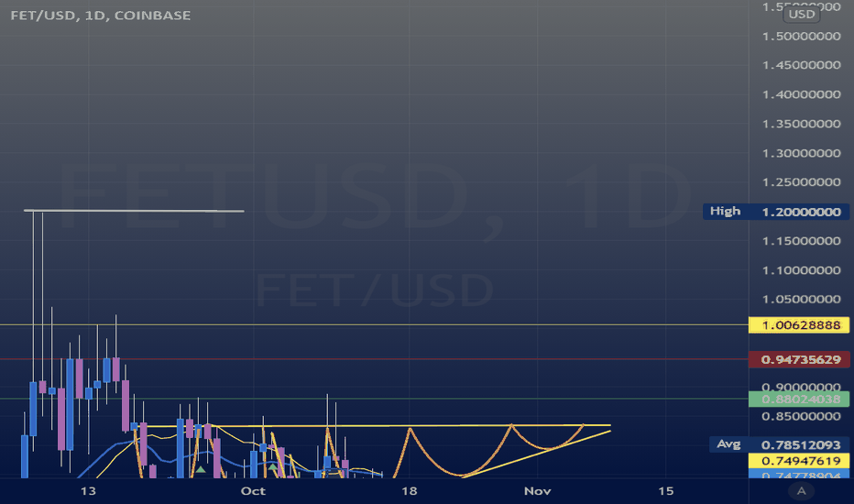
Task: Click the 18 date label on time axis
Action: 409,491
